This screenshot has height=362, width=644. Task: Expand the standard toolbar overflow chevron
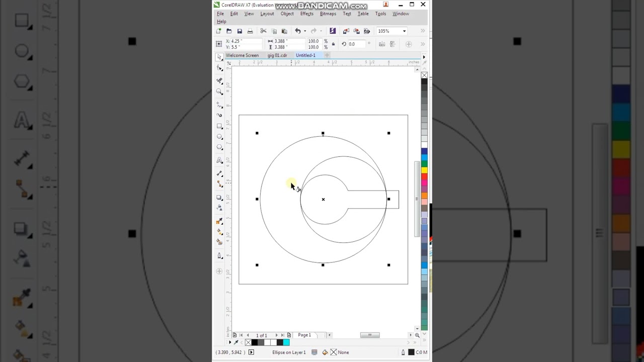click(x=423, y=31)
